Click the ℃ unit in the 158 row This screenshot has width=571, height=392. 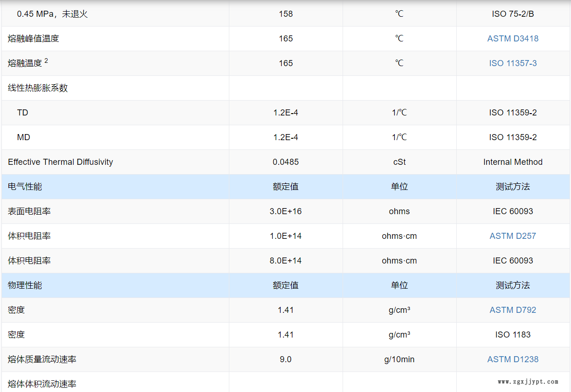click(x=399, y=14)
